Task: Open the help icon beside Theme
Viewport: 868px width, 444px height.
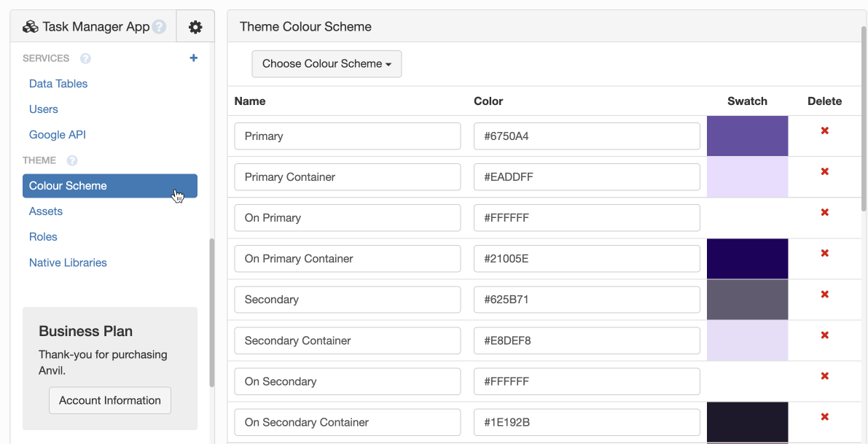Action: tap(71, 160)
